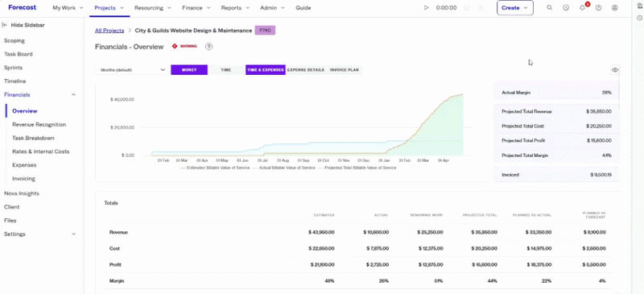Toggle Estimated Billable Value legend entry

pos(214,168)
